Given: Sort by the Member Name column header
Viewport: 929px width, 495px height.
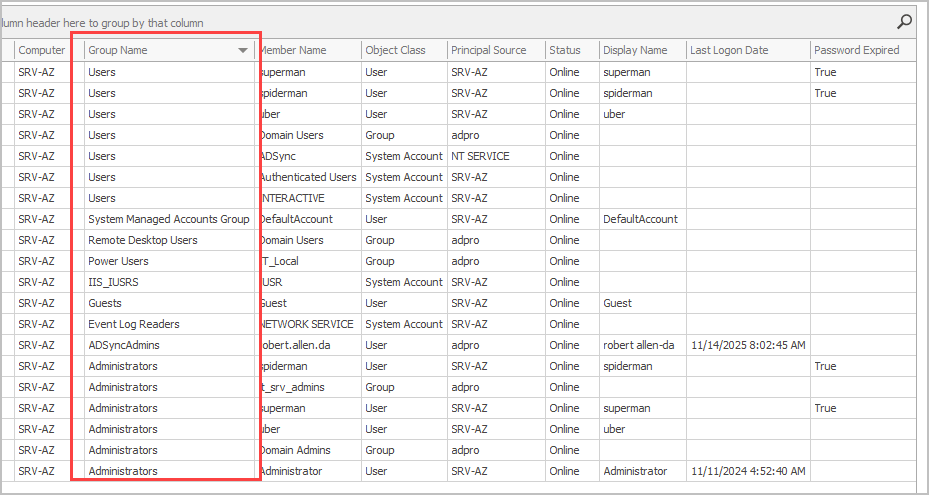Looking at the screenshot, I should [x=294, y=50].
